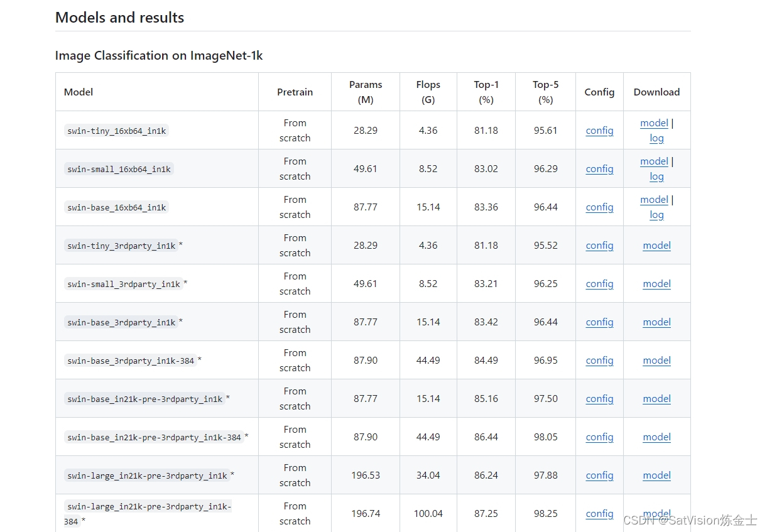
Task: Select model name swin-base_16xb64_in1k
Action: [117, 207]
